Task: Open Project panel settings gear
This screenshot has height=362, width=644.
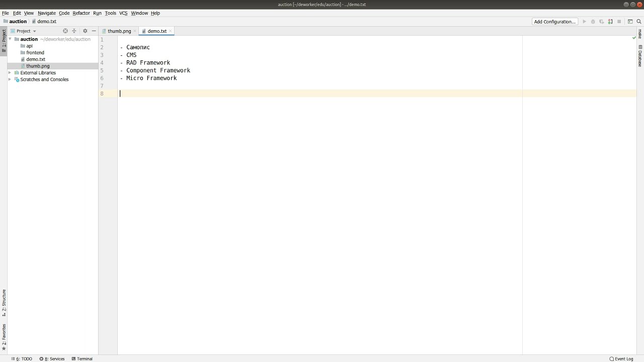Action: 85,31
